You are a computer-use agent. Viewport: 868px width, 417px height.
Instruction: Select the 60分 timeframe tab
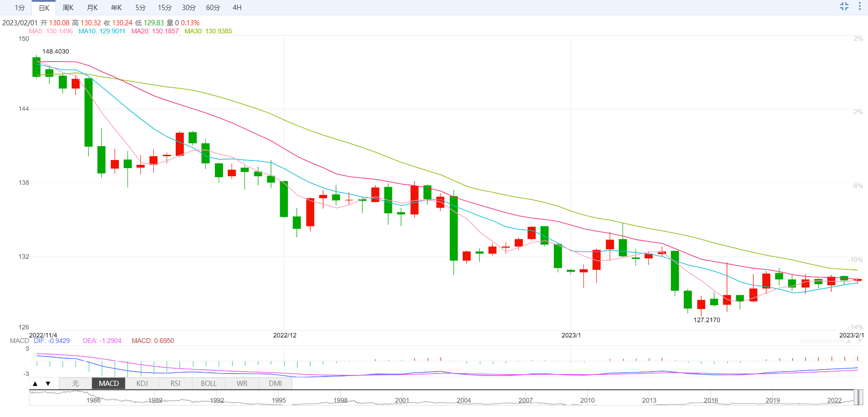(213, 8)
